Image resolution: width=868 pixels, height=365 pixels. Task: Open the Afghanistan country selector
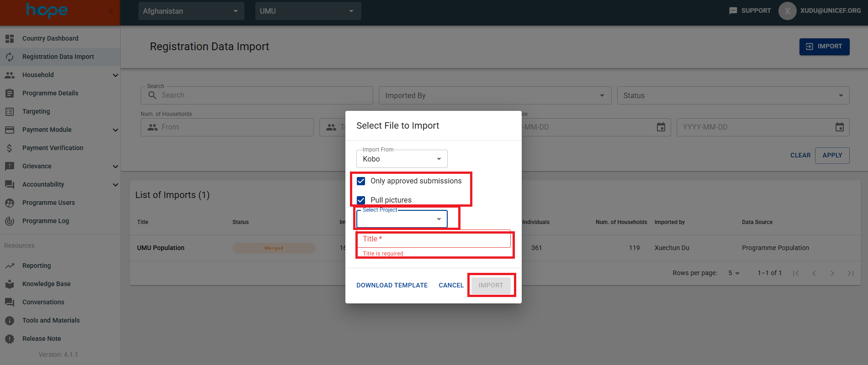pos(191,11)
